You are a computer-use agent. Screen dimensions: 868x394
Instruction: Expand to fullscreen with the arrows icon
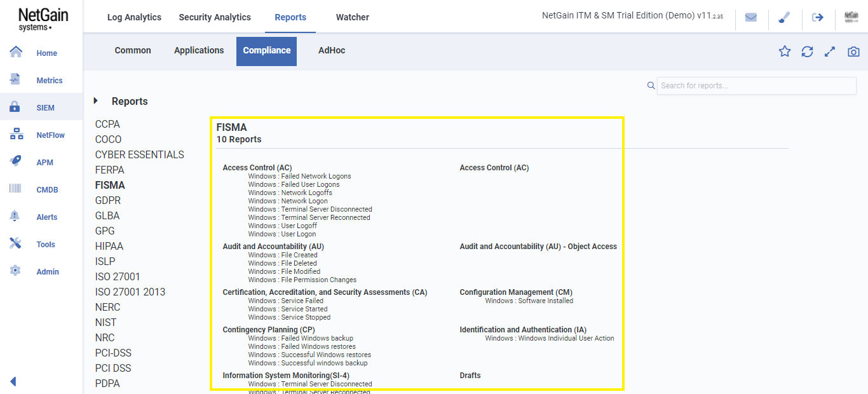coord(829,51)
